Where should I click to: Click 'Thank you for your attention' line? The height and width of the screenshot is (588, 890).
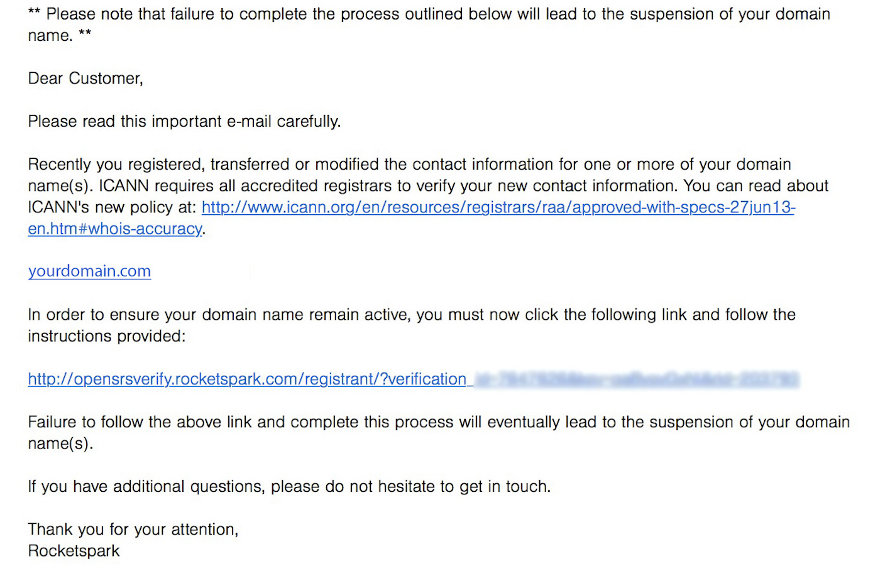(x=133, y=530)
